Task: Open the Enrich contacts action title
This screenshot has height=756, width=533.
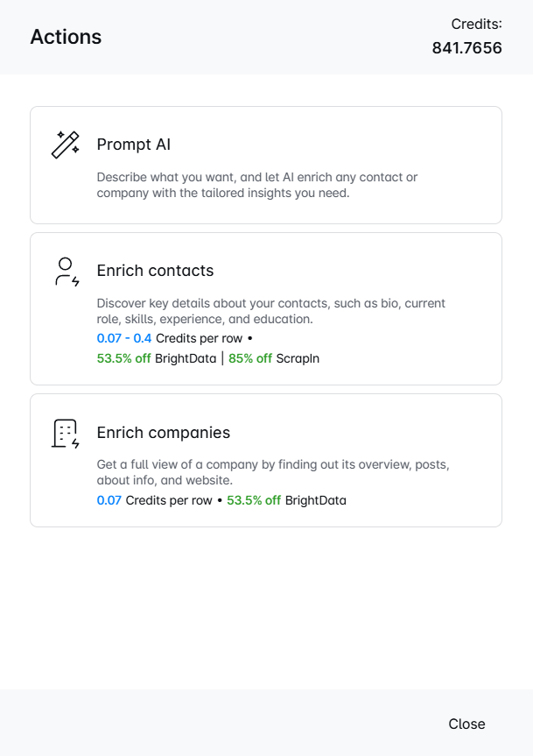Action: tap(155, 271)
